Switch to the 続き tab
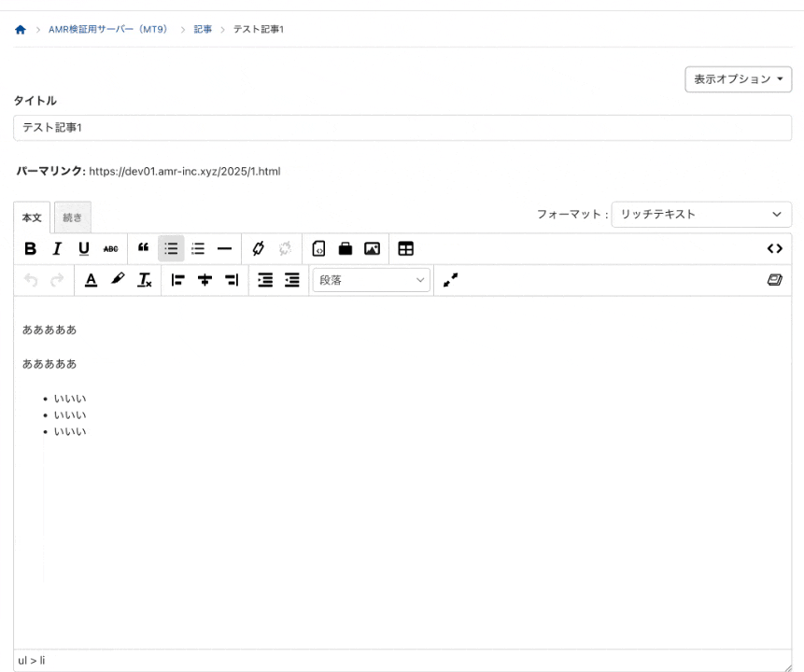 click(x=72, y=217)
